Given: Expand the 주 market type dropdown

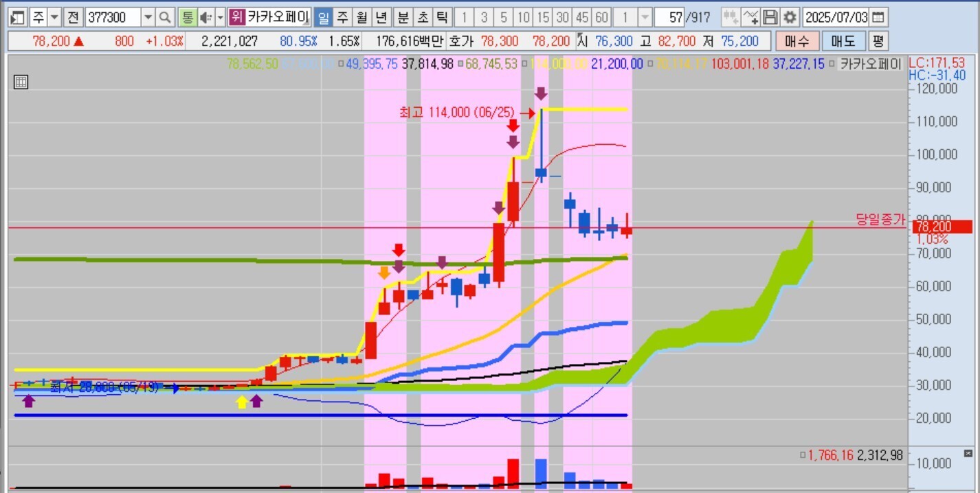Looking at the screenshot, I should 54,17.
